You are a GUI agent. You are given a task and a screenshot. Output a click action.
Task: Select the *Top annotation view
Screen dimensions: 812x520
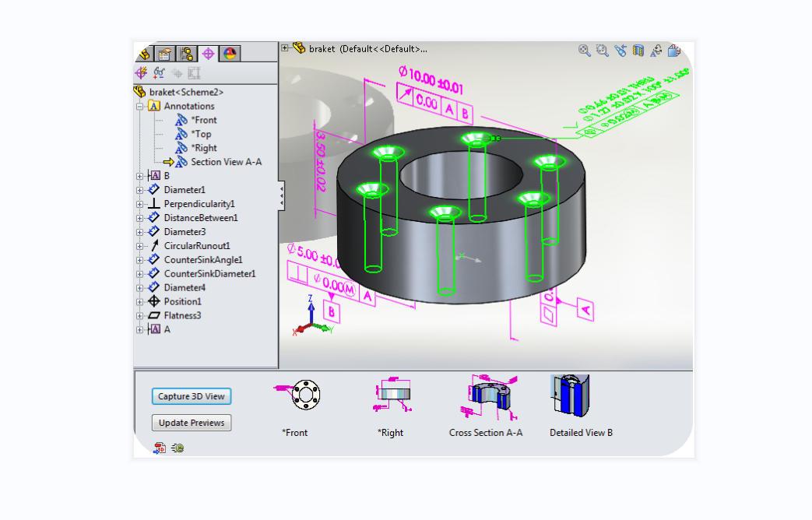click(x=193, y=134)
